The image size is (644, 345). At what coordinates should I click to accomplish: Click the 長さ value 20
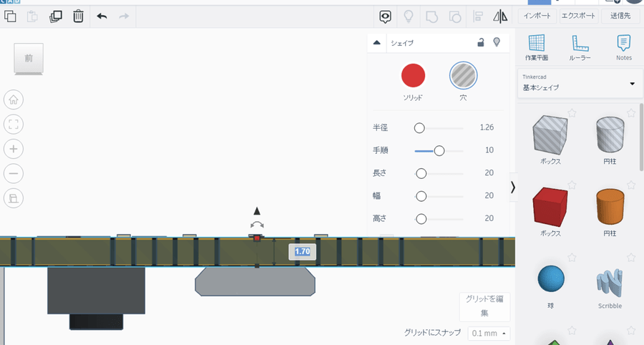489,173
